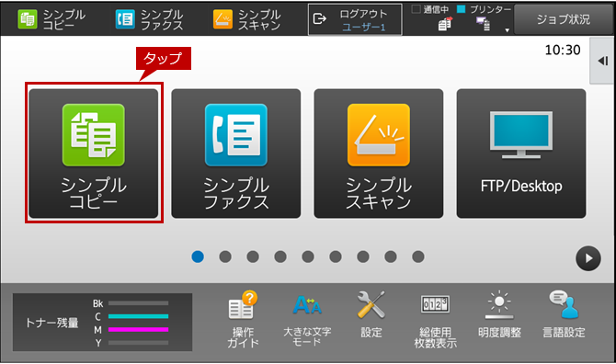
Task: Expand the status dropdown arrow beside プリンター
Action: 508,30
